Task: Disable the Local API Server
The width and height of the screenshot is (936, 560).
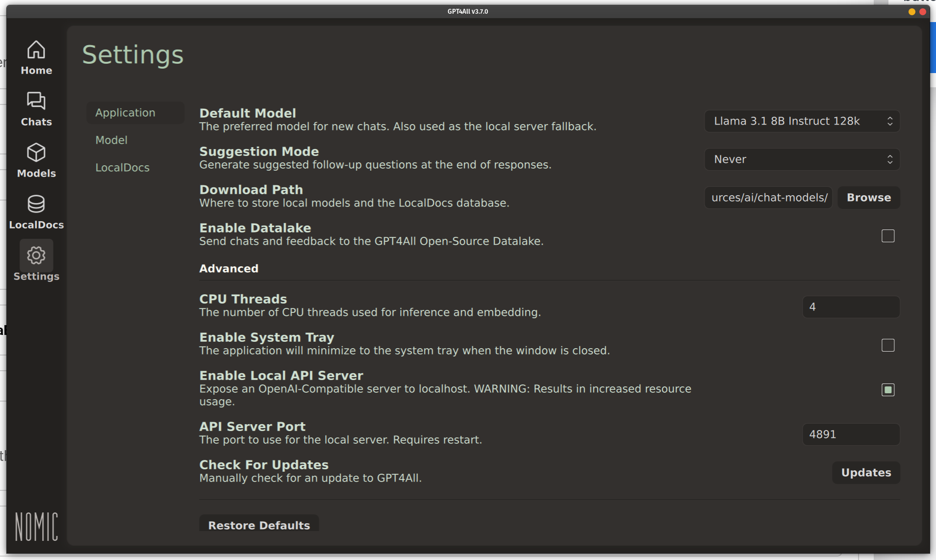Action: (887, 390)
